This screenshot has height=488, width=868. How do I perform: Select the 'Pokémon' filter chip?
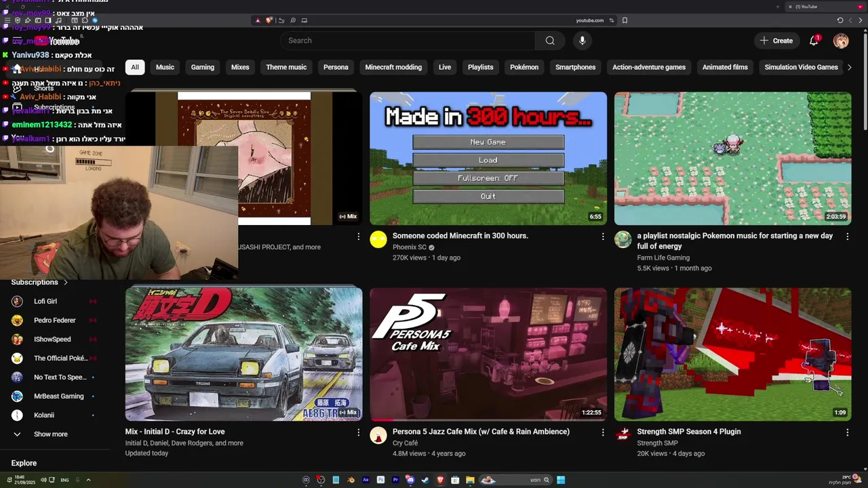[524, 67]
